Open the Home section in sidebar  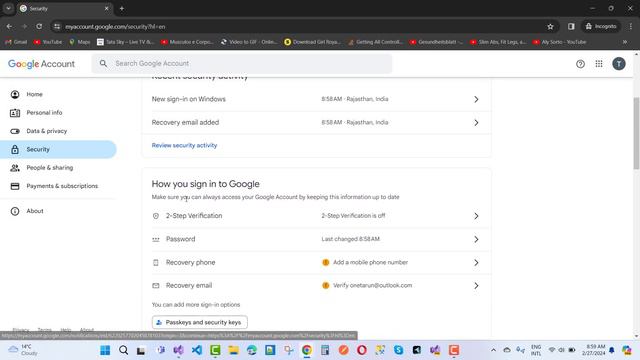(x=35, y=94)
